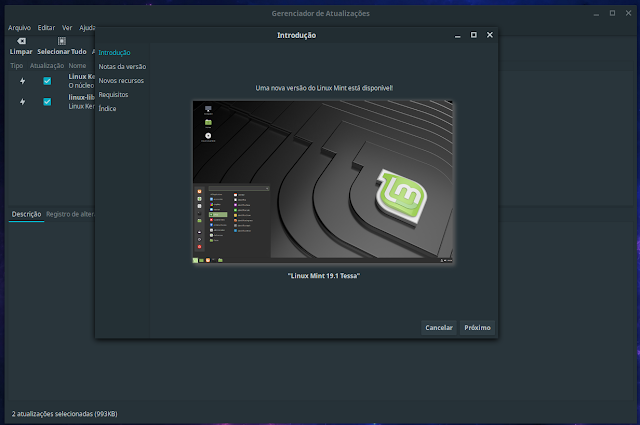Select Notas da versão in sidebar
This screenshot has width=640, height=425.
122,67
